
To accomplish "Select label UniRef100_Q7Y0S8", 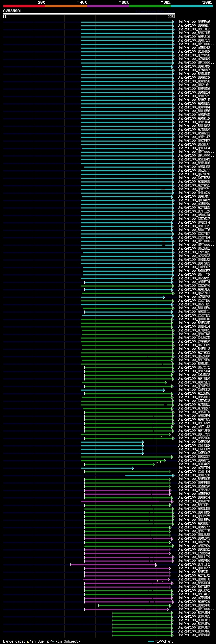I will [x=194, y=55].
